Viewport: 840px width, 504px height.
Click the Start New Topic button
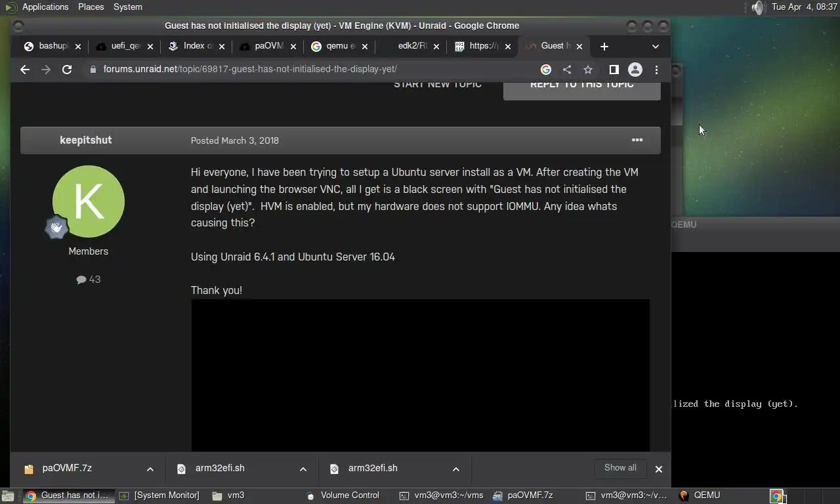[438, 85]
